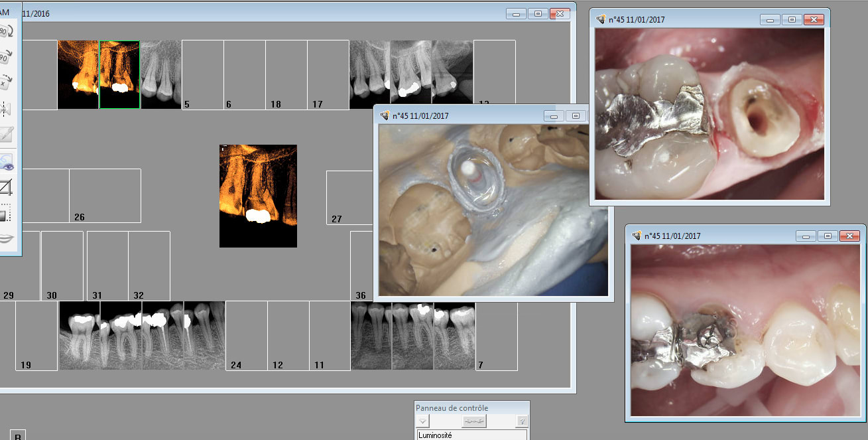Select the green-outlined orange X-ray thumbnail
The width and height of the screenshot is (868, 440).
click(x=119, y=74)
